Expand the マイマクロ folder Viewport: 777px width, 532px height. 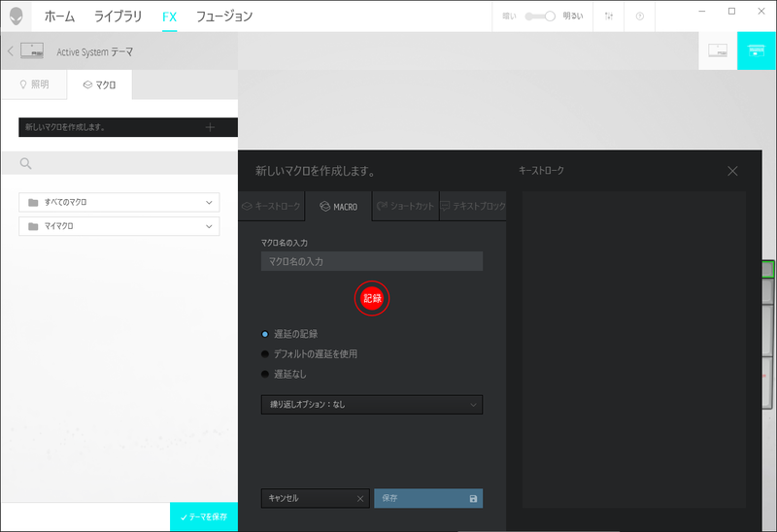118,226
